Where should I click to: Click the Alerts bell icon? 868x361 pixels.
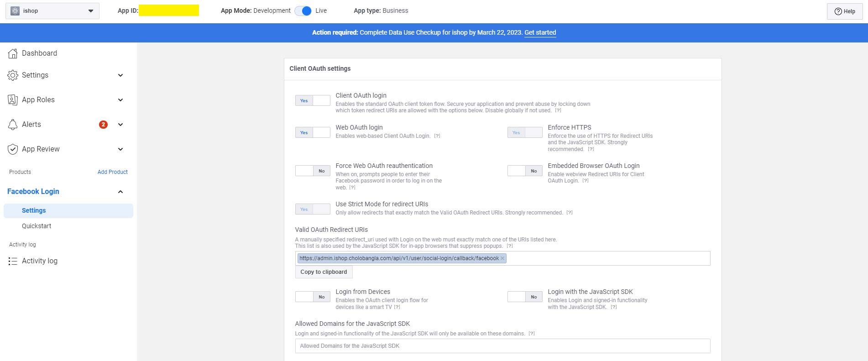[x=13, y=125]
